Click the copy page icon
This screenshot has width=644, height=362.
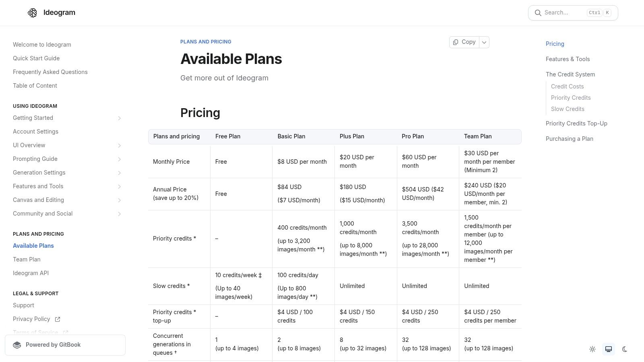[x=456, y=42]
